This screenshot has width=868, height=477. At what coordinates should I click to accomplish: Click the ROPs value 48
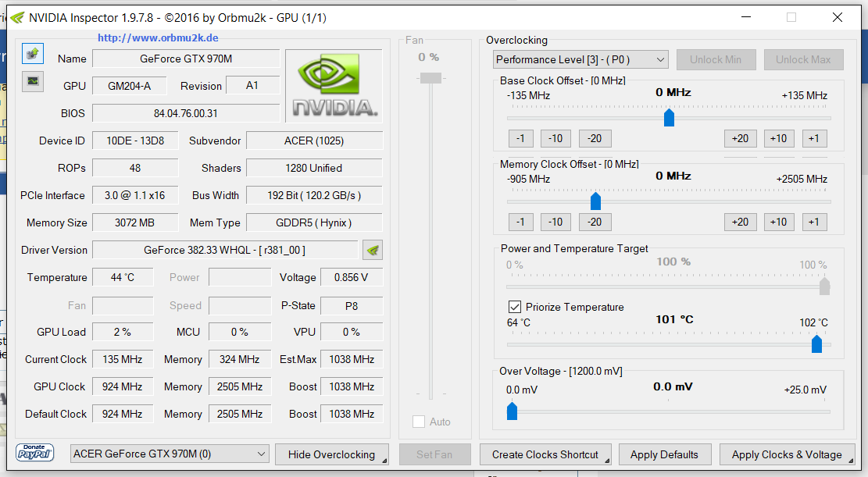point(135,168)
